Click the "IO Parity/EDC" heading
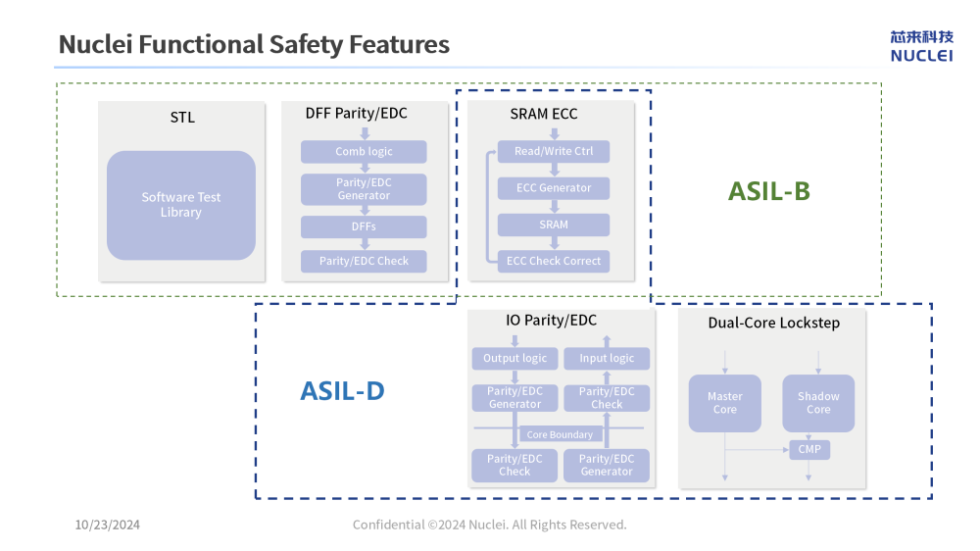The width and height of the screenshot is (980, 551). point(551,321)
